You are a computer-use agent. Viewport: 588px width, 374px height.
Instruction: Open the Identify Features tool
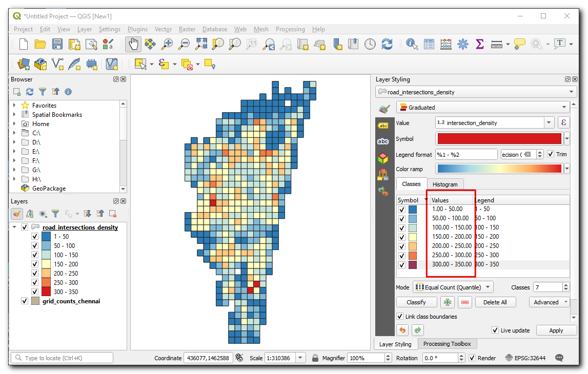[x=412, y=45]
